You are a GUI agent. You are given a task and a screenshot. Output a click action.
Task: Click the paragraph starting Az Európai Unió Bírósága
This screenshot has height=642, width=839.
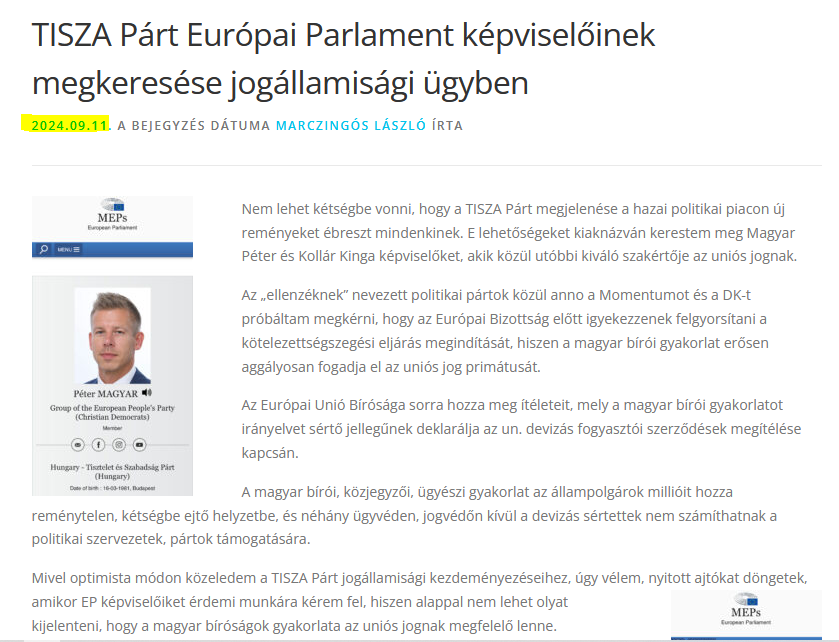(521, 429)
